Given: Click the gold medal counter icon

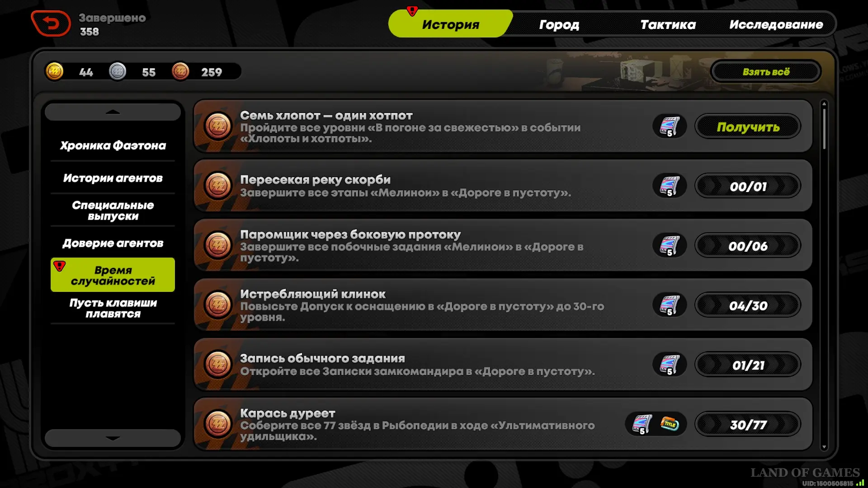Looking at the screenshot, I should pos(55,71).
